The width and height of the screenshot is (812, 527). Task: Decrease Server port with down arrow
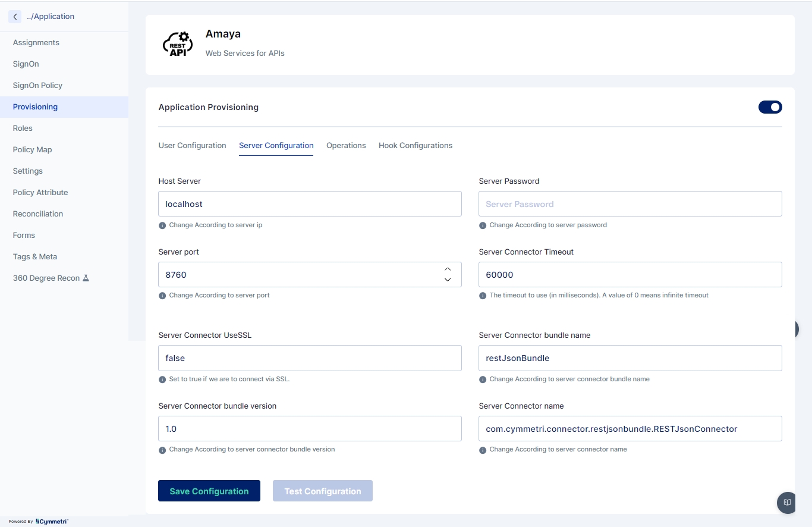[448, 280]
